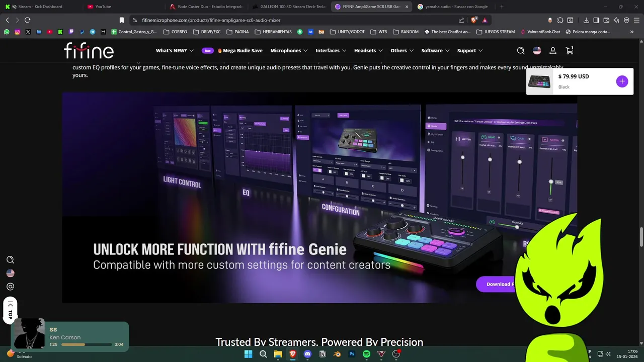
Task: Click the share icon in address bar
Action: pyautogui.click(x=461, y=20)
